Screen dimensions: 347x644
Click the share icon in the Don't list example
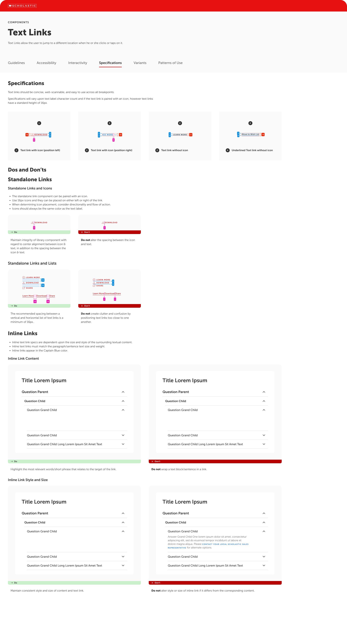pyautogui.click(x=94, y=286)
